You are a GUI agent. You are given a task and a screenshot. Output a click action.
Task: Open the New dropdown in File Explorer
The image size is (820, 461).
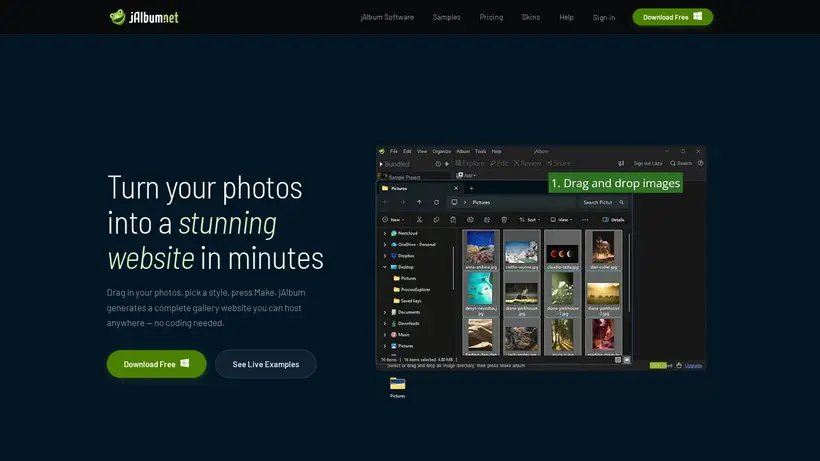point(393,220)
